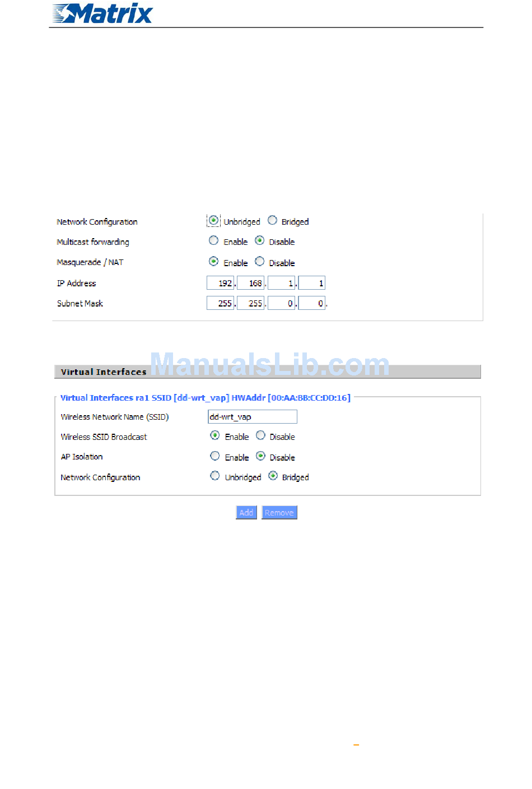Click the Matrix logo in header
Screen dimensions: 532x789
[102, 13]
